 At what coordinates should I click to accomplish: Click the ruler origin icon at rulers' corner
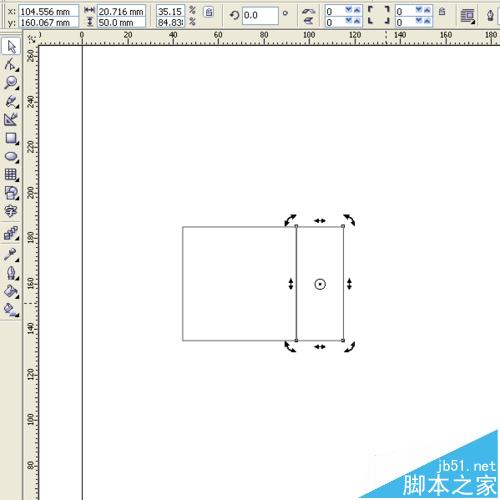tap(32, 39)
